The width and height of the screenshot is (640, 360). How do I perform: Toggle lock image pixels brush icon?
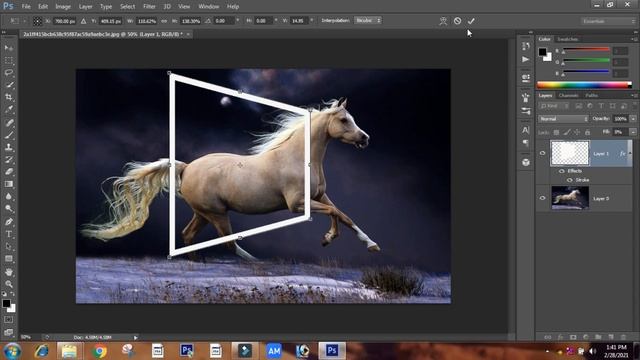tap(567, 132)
